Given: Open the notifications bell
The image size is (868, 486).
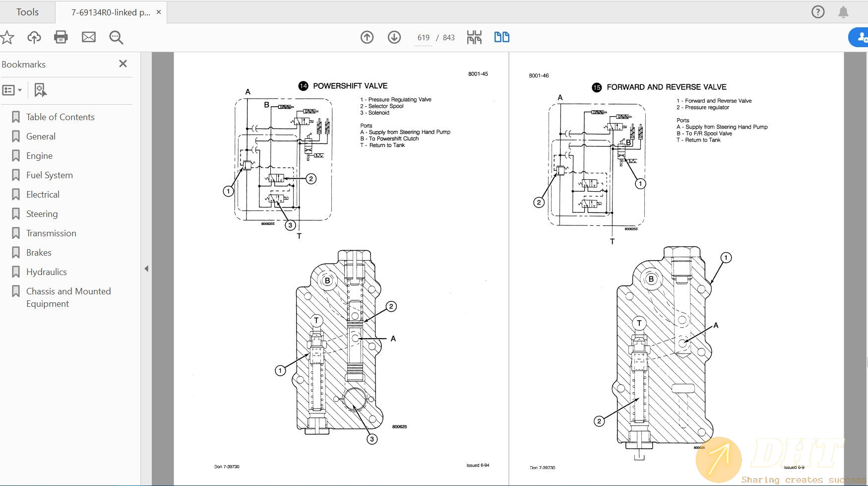Looking at the screenshot, I should pyautogui.click(x=843, y=12).
